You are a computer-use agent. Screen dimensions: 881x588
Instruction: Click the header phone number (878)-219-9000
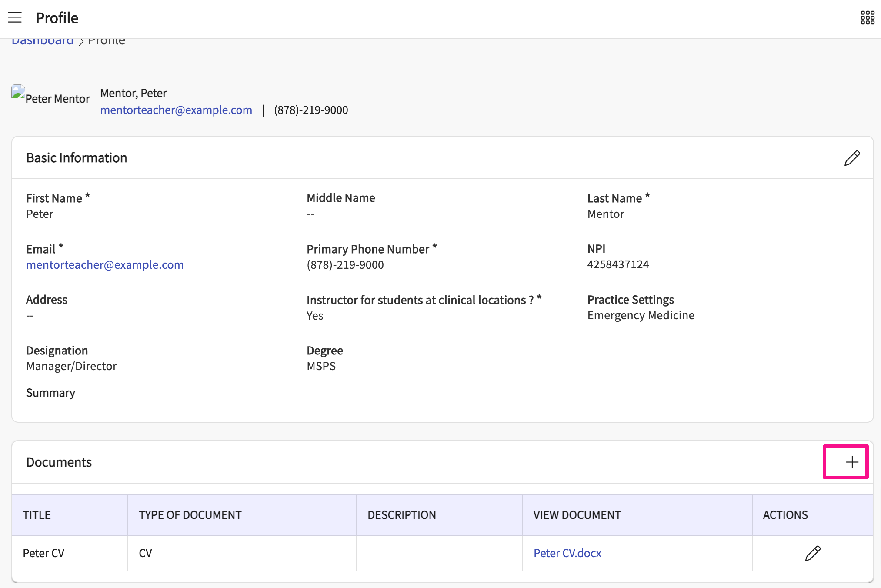pyautogui.click(x=311, y=110)
